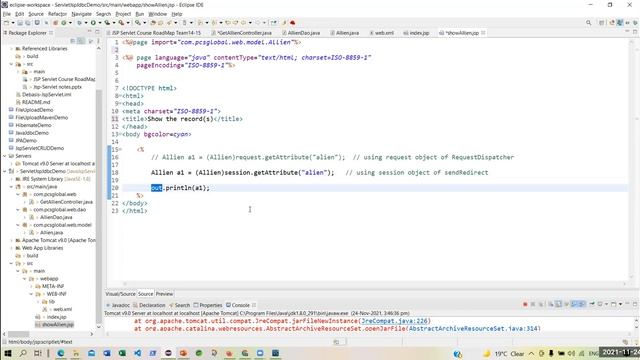Screen dimensions: 640x360
Task: Open Windows Search from the taskbar
Action: coord(23,353)
